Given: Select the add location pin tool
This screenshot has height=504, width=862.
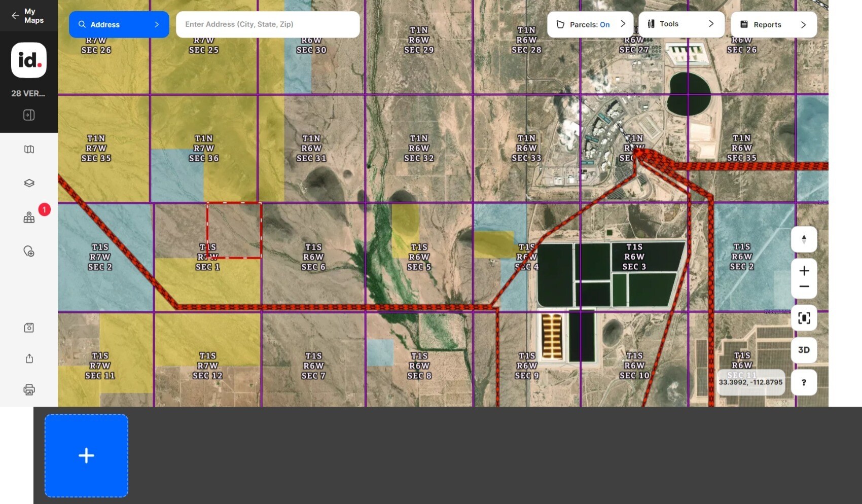Looking at the screenshot, I should [x=29, y=251].
